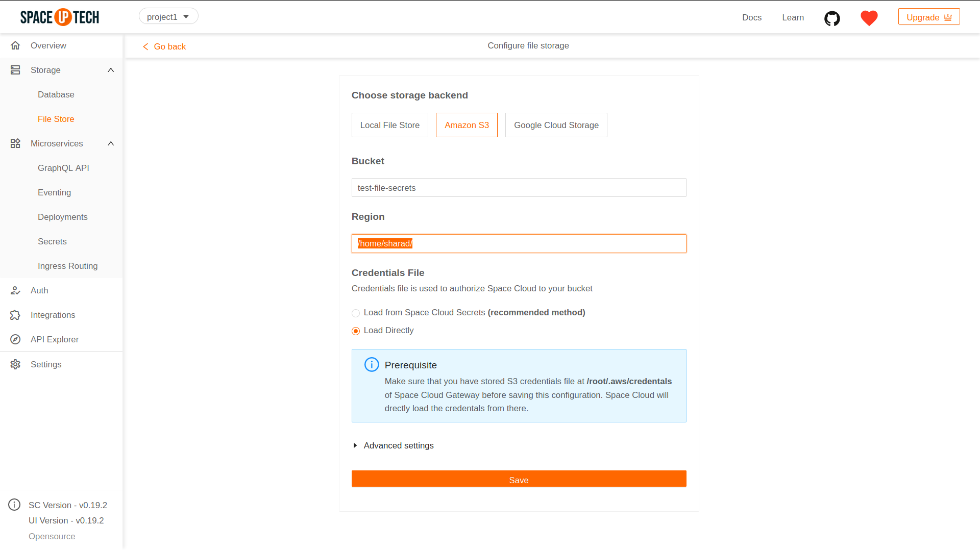This screenshot has height=551, width=980.
Task: Click the API Explorer icon in sidebar
Action: coord(15,339)
